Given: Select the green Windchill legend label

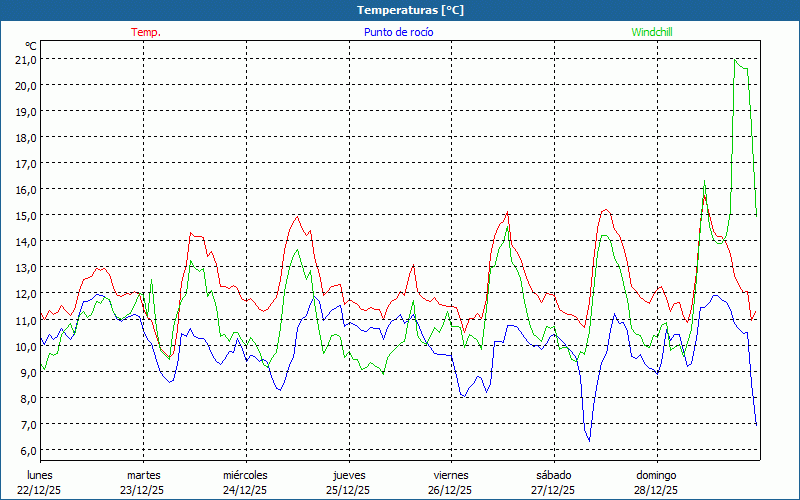Looking at the screenshot, I should (x=652, y=32).
